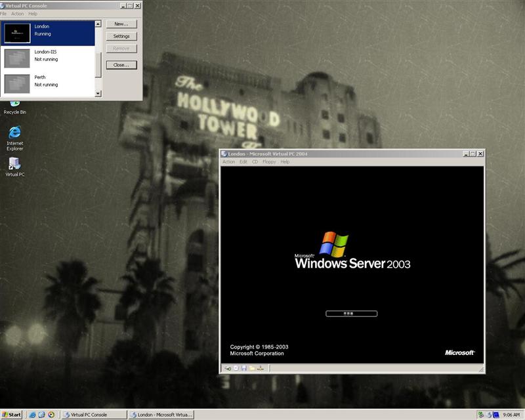This screenshot has width=525, height=420.
Task: Launch Internet Explorer from Quick Launch
Action: coord(31,415)
